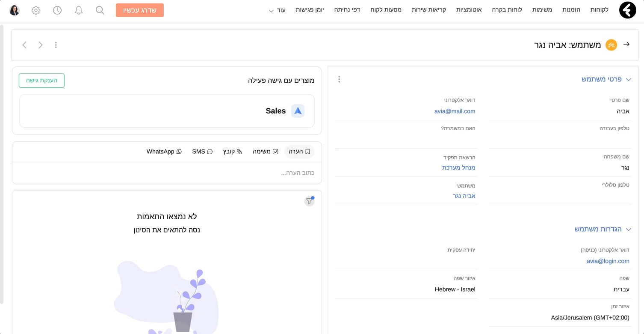Click the שם פרטי value אביה

tap(623, 111)
